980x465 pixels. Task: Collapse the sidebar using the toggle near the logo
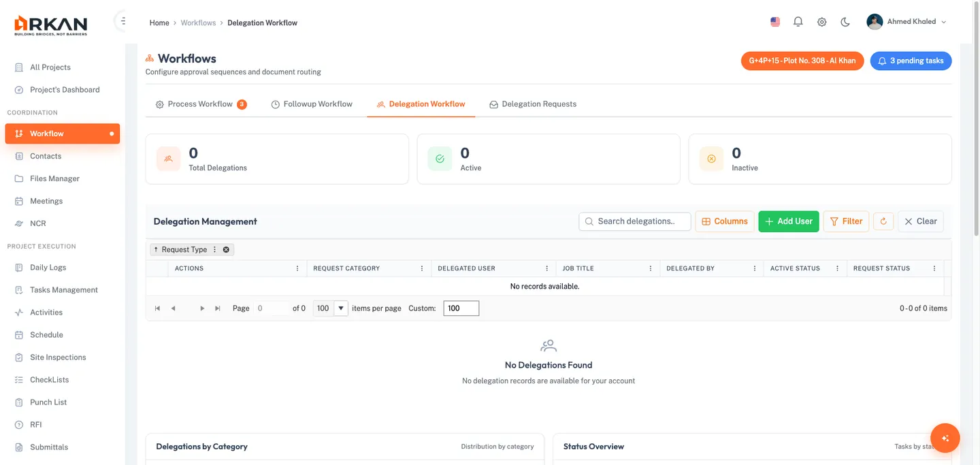[122, 20]
